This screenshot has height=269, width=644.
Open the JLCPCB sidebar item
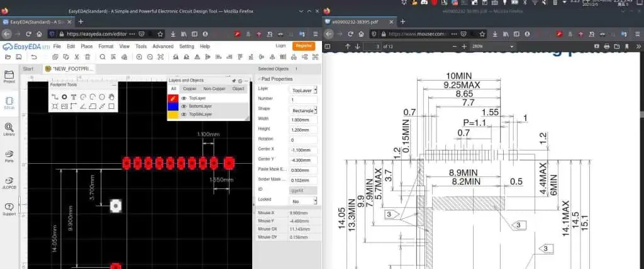pyautogui.click(x=9, y=183)
